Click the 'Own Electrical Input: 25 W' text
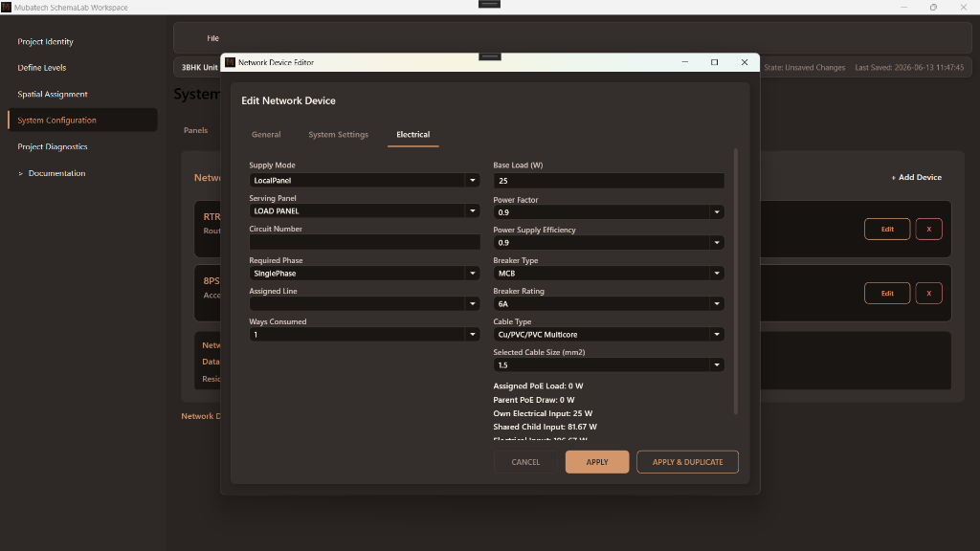The image size is (980, 551). coord(543,413)
